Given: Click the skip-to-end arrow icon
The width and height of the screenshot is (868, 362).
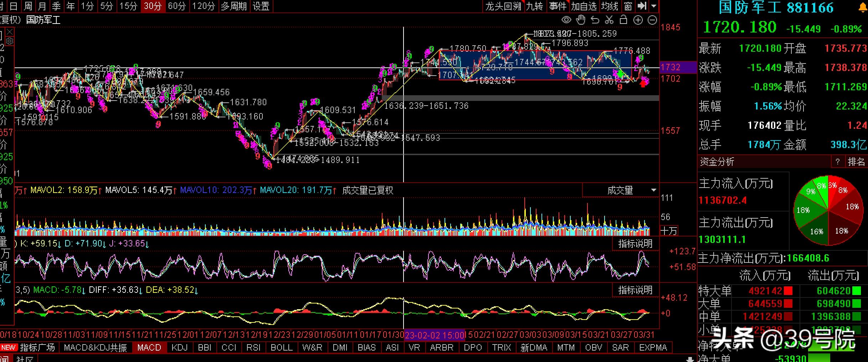Looking at the screenshot, I should tap(642, 6).
